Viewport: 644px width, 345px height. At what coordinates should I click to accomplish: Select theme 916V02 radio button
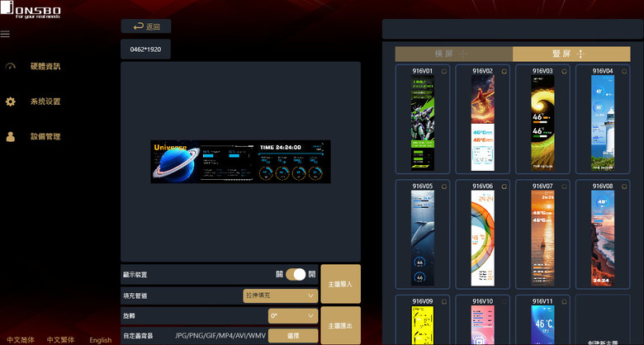[504, 71]
